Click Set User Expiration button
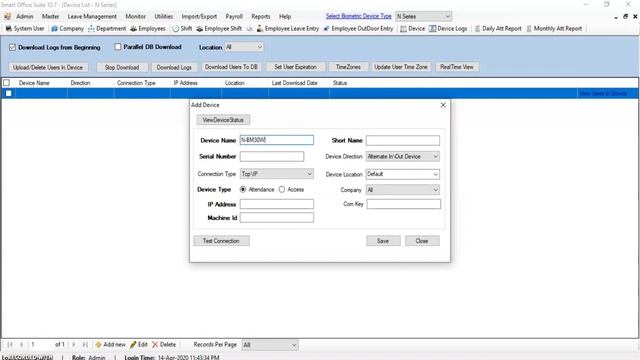Viewport: 640px width, 360px height. point(296,67)
